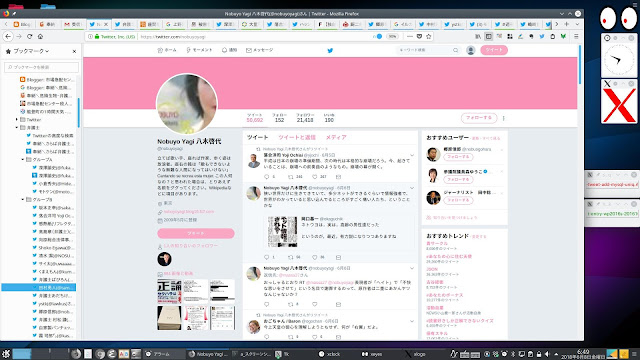640x360 pixels.
Task: Collapse the 弁護士 bookmarks folder
Action: point(17,127)
